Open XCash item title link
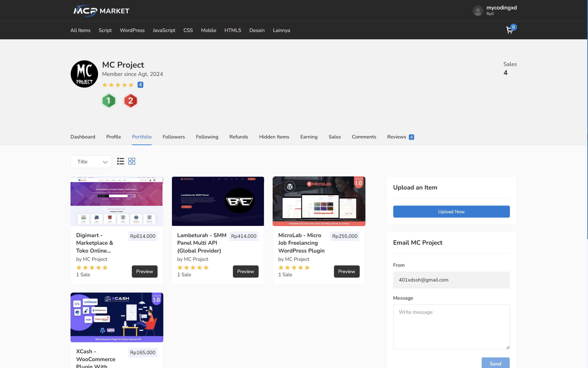588x368 pixels. 96,359
